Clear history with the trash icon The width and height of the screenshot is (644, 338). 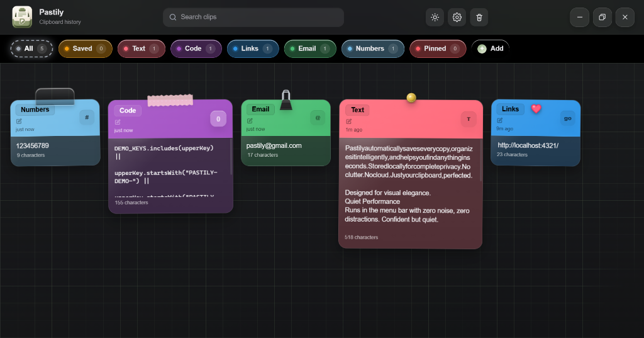[479, 17]
